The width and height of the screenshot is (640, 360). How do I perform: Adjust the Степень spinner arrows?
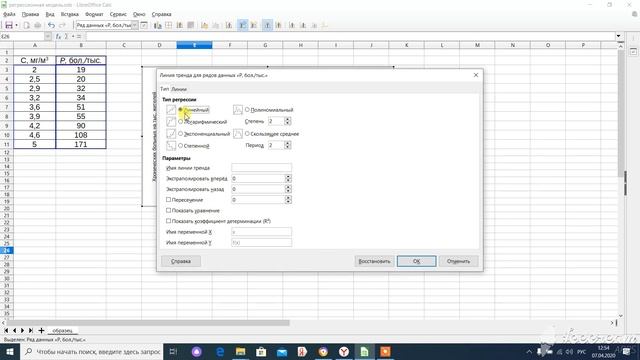click(x=287, y=121)
